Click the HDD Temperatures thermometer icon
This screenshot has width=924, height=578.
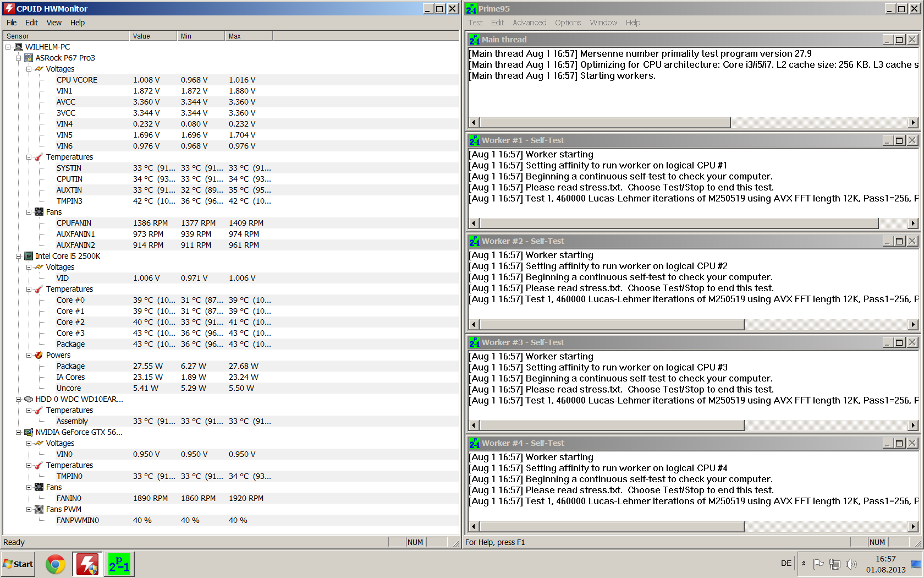tap(39, 410)
